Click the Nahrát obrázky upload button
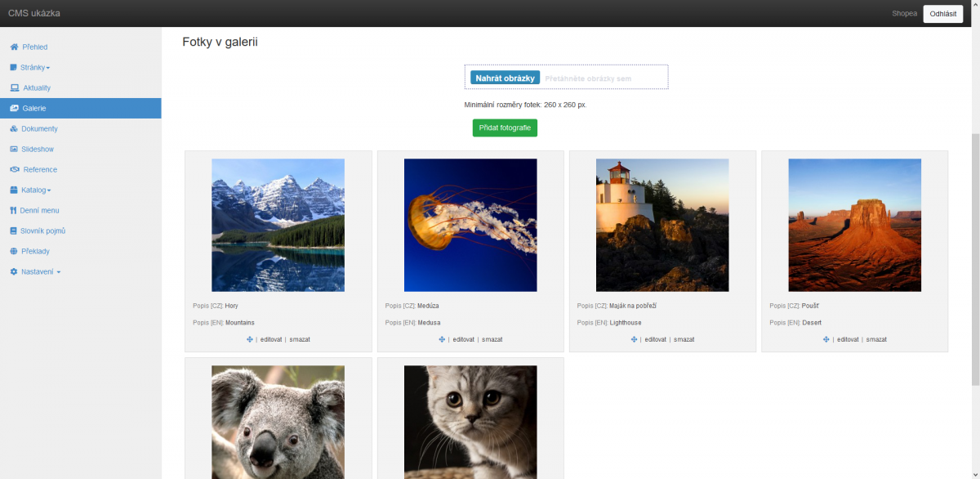 pos(505,78)
